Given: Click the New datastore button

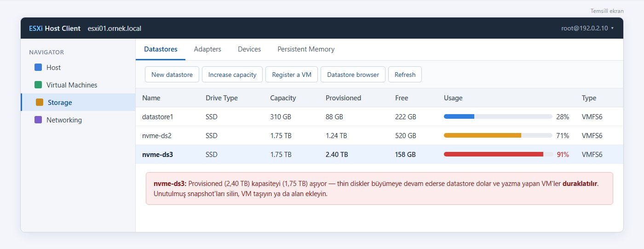Looking at the screenshot, I should tap(172, 75).
